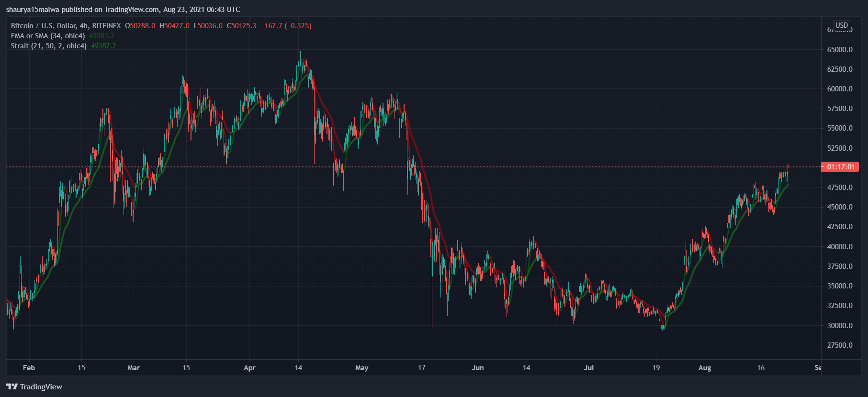This screenshot has height=397, width=868.
Task: Click the 52500.0 price axis label
Action: point(840,148)
